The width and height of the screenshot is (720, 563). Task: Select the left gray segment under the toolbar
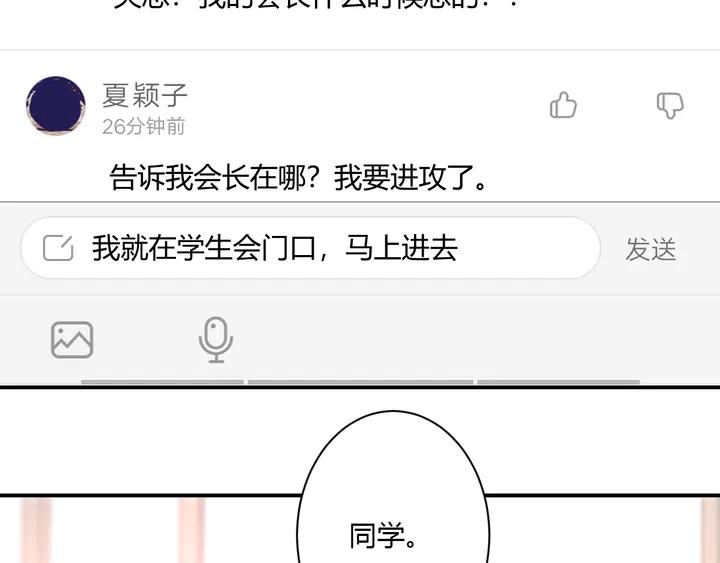tap(162, 382)
